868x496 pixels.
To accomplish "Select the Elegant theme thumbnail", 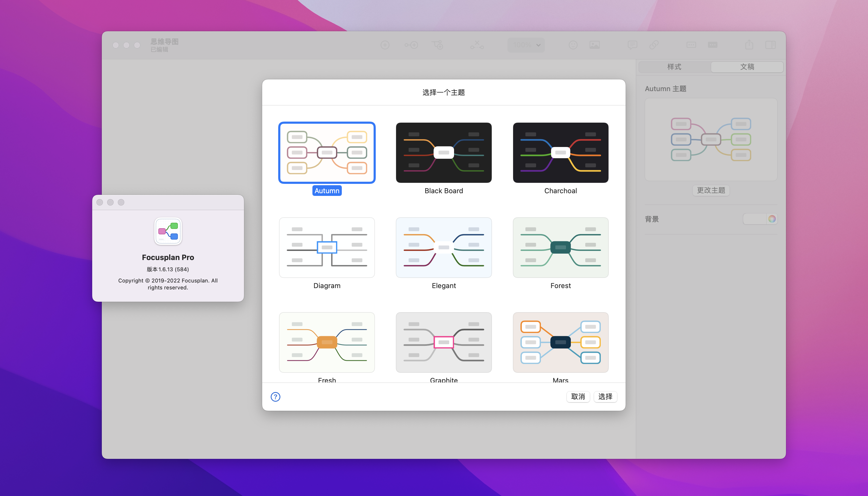I will click(x=444, y=247).
